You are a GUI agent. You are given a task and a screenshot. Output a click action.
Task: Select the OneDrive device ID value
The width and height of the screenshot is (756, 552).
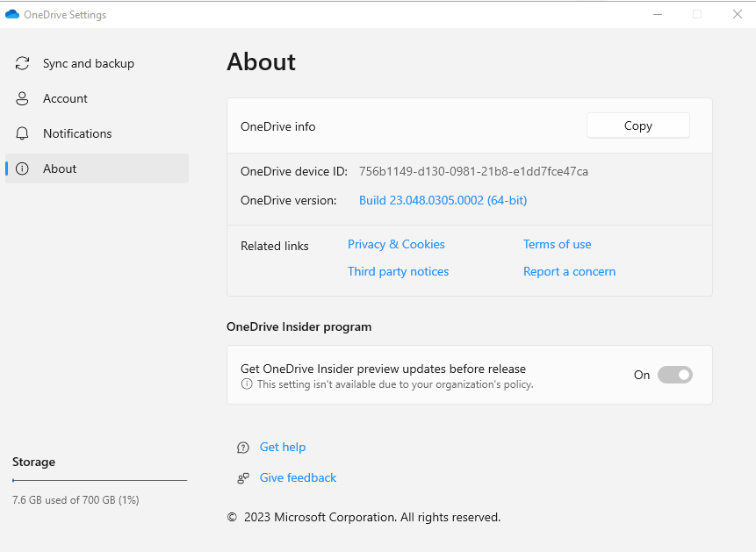[x=473, y=172]
